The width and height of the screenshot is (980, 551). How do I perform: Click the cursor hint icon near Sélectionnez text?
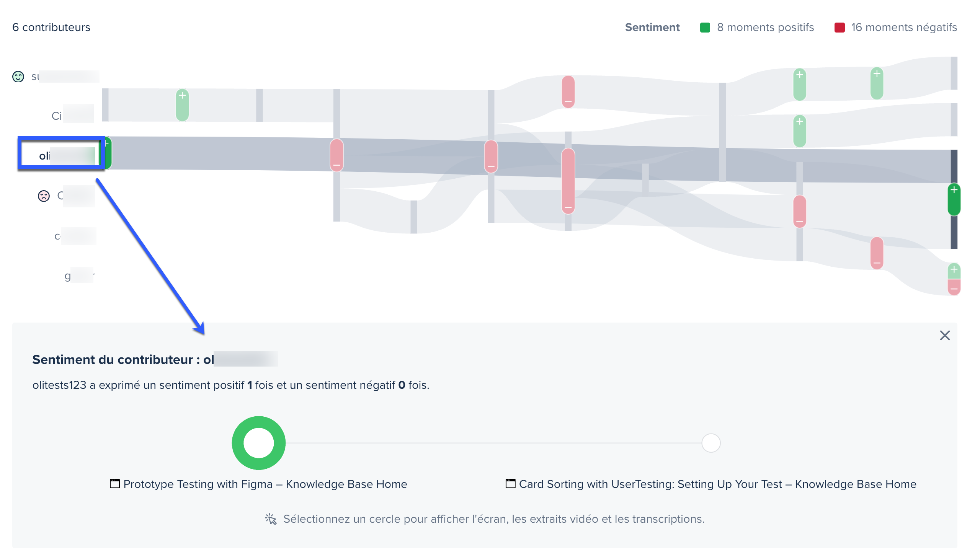[x=271, y=519]
